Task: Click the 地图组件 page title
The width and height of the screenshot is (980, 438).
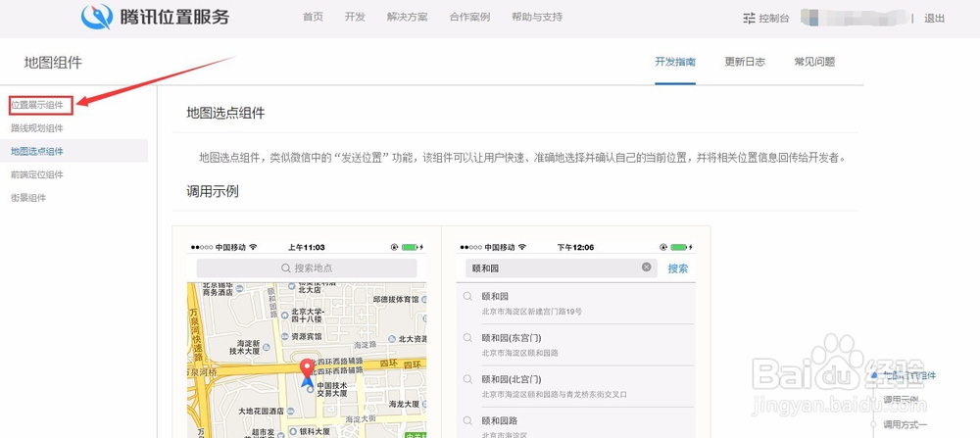Action: 53,62
